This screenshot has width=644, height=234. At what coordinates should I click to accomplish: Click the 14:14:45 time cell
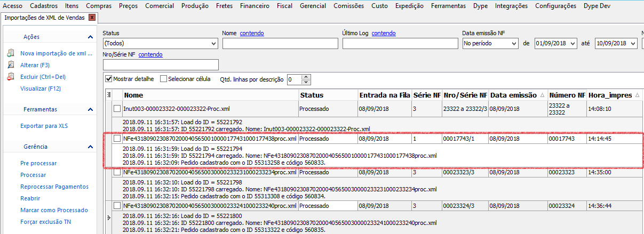click(x=615, y=139)
